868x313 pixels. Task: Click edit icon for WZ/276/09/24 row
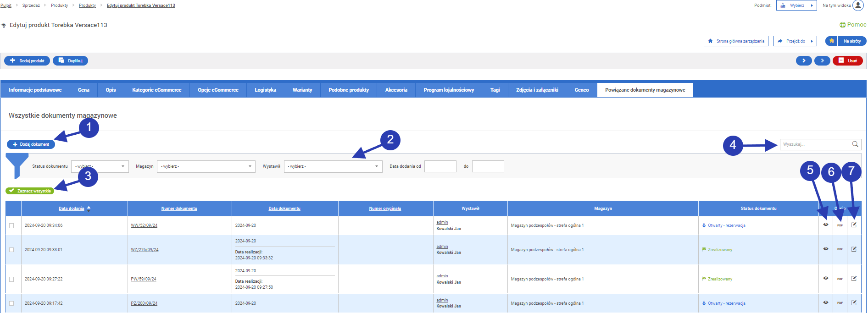coord(854,249)
